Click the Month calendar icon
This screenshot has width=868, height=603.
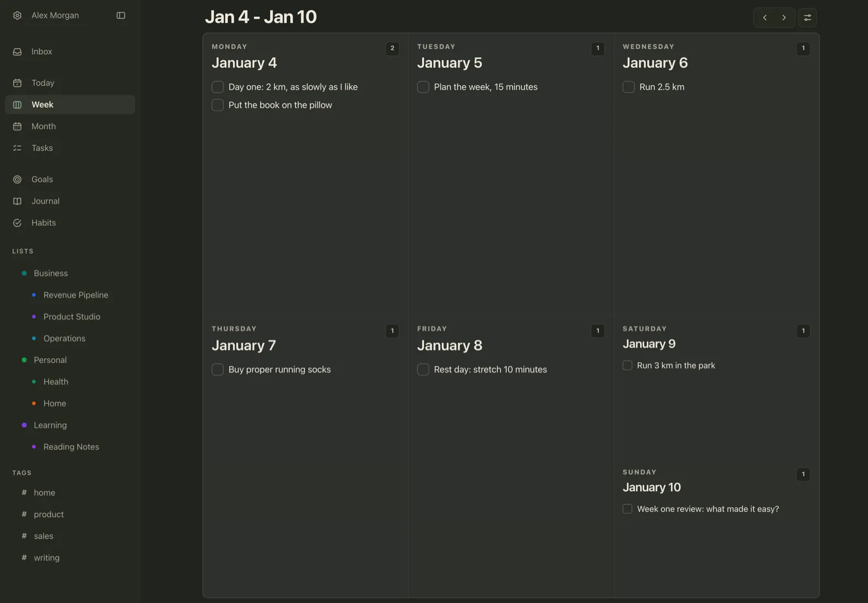pos(17,126)
